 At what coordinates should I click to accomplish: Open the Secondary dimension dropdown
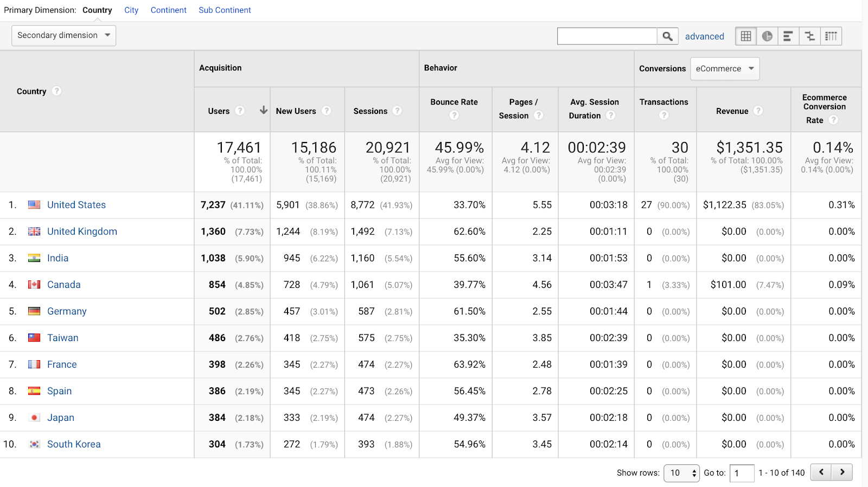tap(63, 35)
